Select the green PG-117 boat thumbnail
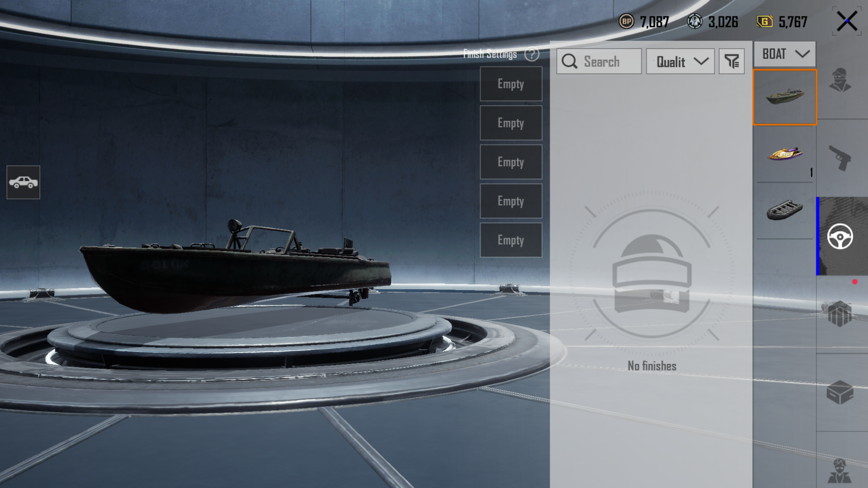 pos(785,97)
